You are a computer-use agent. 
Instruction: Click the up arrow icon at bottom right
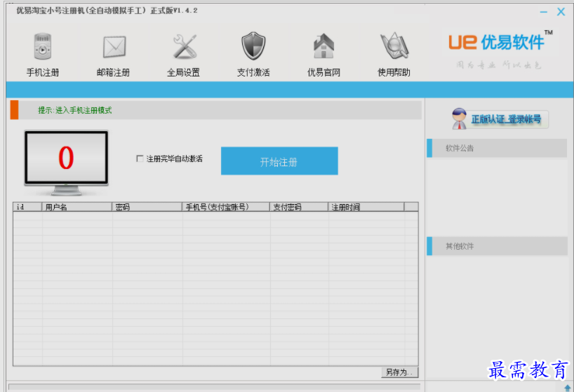(x=568, y=388)
